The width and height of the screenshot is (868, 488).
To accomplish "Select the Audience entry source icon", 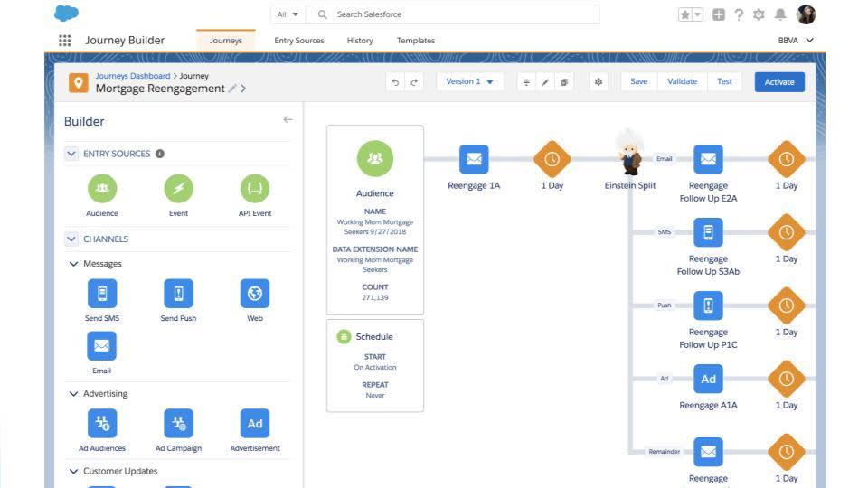I will pyautogui.click(x=102, y=189).
